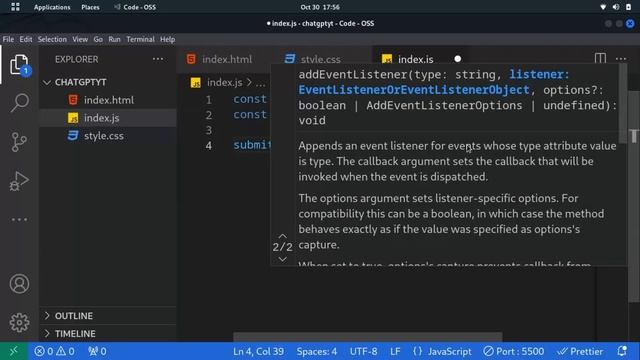Open the network indicator in system tray

click(x=603, y=7)
